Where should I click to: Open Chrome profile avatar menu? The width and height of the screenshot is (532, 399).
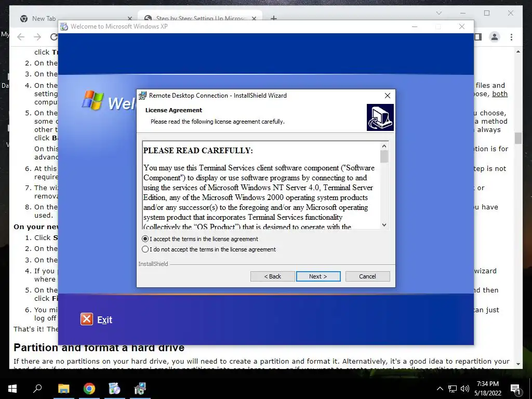(495, 37)
